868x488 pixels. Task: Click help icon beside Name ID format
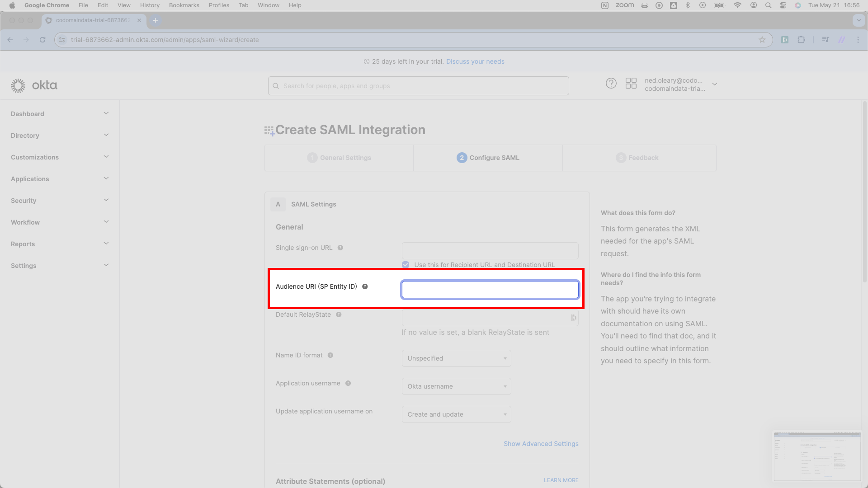pyautogui.click(x=330, y=355)
